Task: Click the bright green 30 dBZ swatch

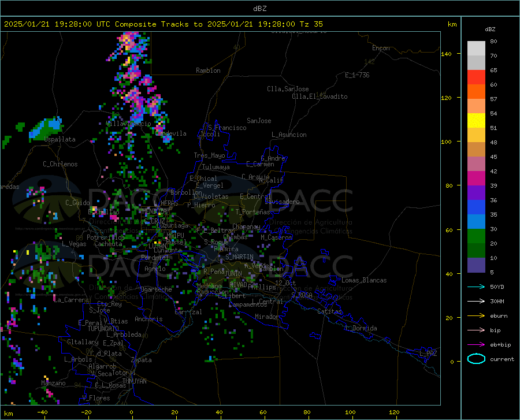Action: click(476, 236)
